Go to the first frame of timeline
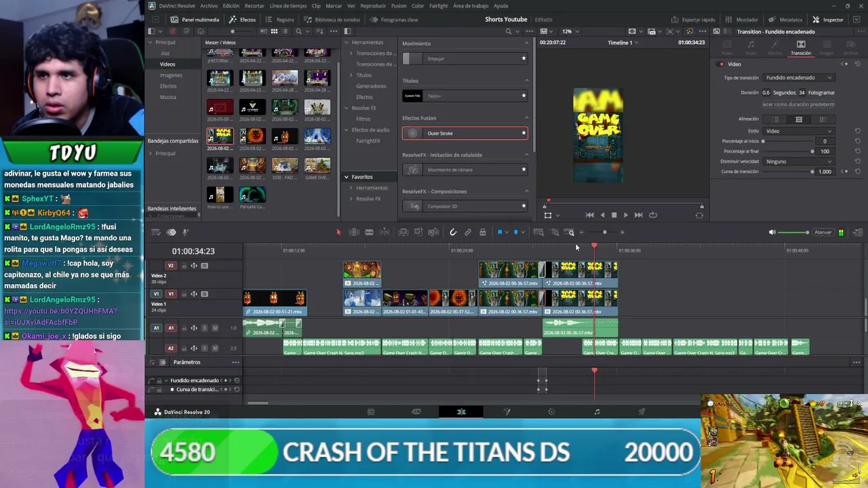Viewport: 868px width, 488px height. [x=590, y=215]
